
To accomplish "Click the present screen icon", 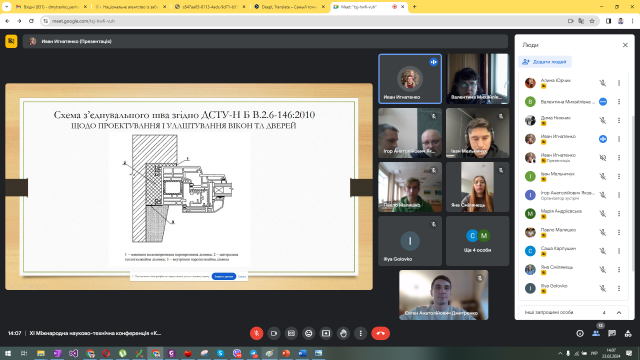I will tap(326, 333).
